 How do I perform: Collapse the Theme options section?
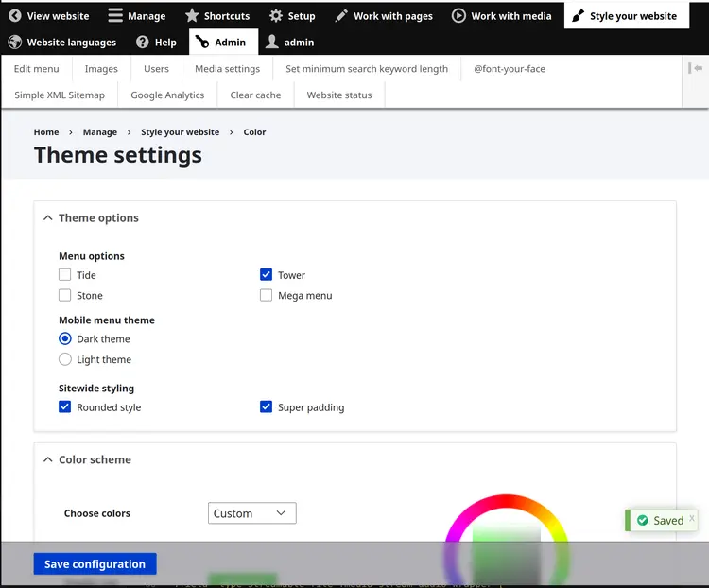(x=91, y=218)
